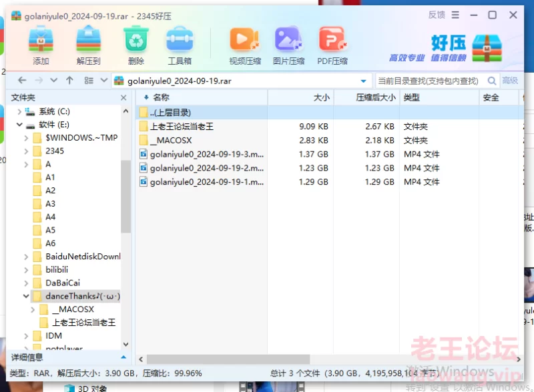Open the view mode dropdown arrow

104,81
